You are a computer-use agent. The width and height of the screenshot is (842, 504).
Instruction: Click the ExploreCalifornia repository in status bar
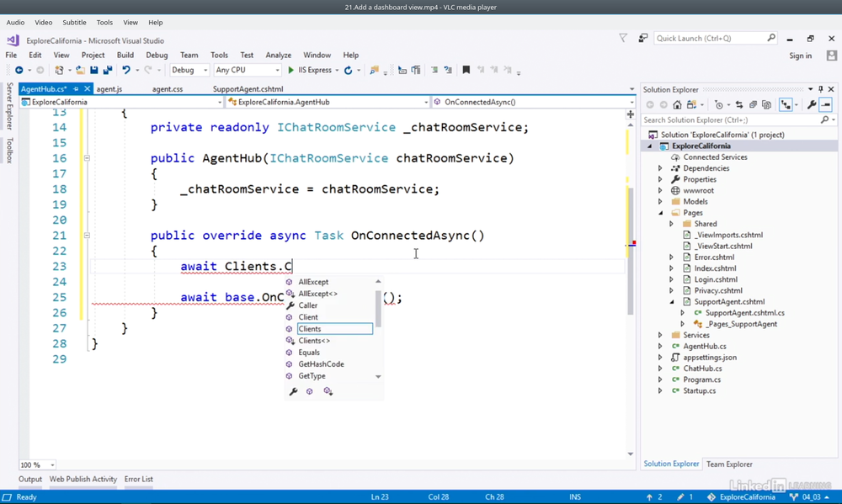[x=741, y=497]
